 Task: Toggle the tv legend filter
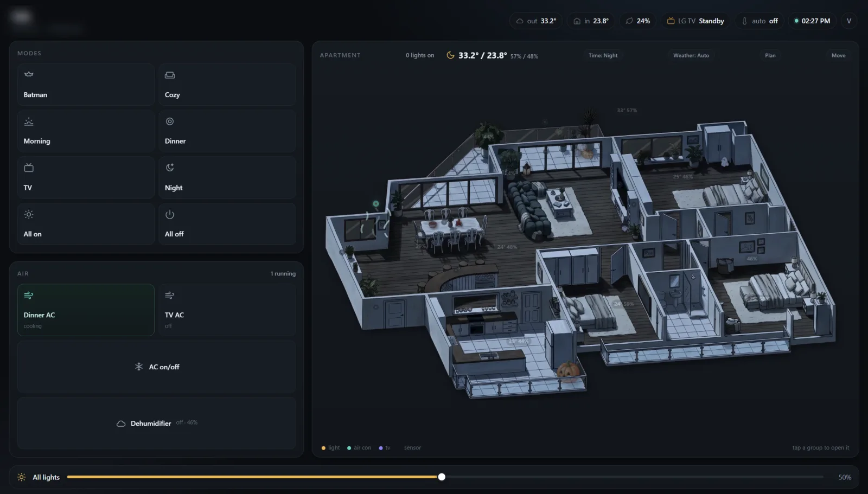point(384,448)
